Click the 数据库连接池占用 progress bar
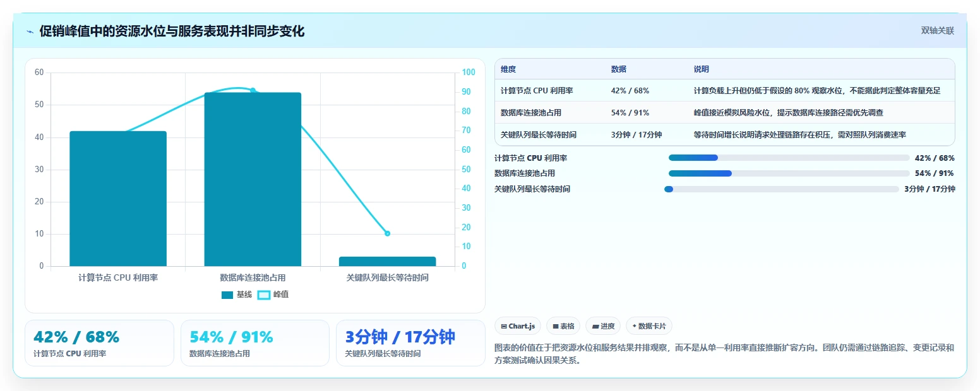This screenshot has height=391, width=980. tap(789, 173)
